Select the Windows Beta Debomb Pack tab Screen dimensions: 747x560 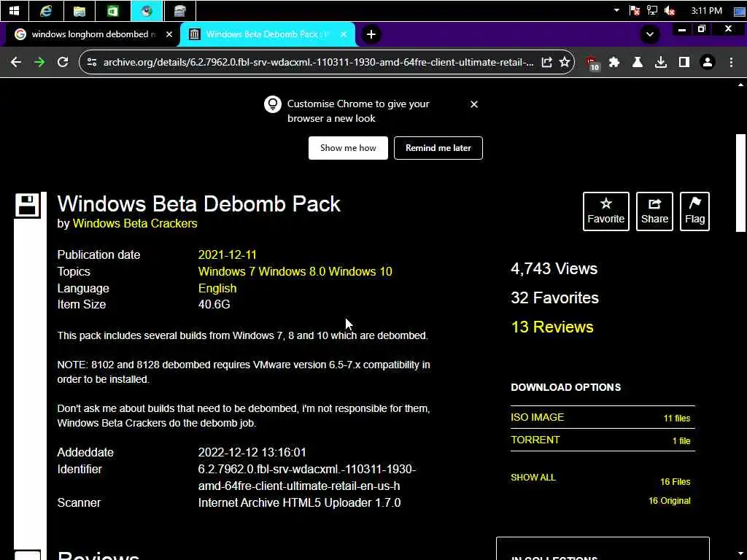point(267,34)
